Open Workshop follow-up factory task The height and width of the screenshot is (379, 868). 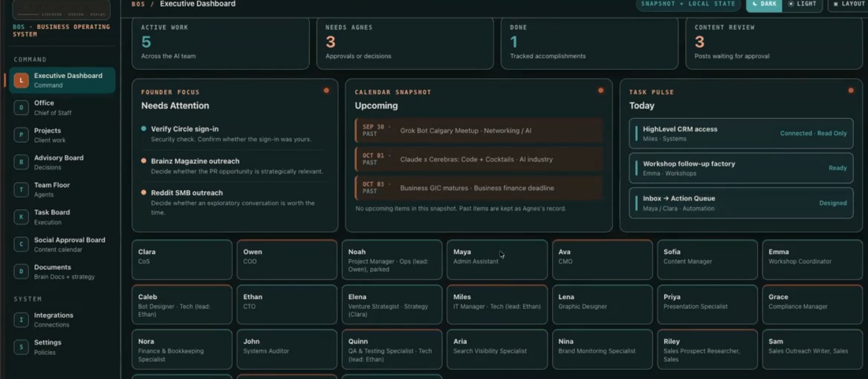coord(741,168)
